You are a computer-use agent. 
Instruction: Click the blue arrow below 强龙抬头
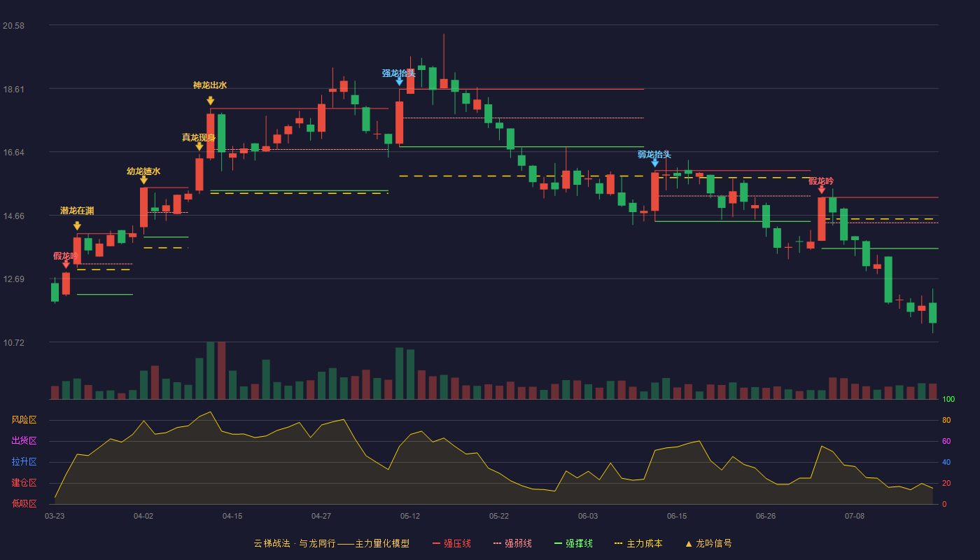tap(399, 81)
